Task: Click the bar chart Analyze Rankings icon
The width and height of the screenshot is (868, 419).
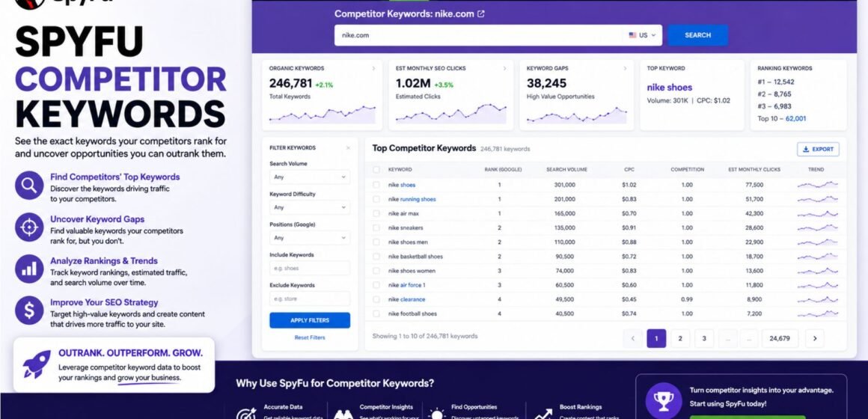Action: (x=28, y=269)
